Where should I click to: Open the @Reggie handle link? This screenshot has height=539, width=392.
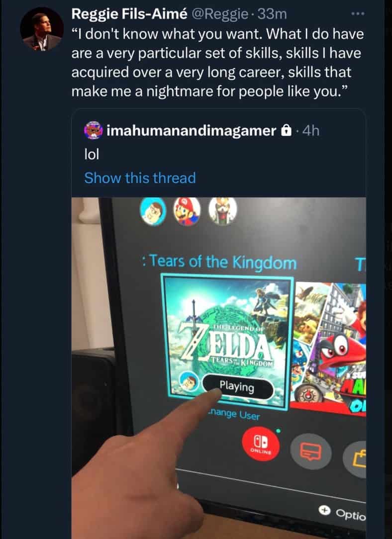coord(219,14)
